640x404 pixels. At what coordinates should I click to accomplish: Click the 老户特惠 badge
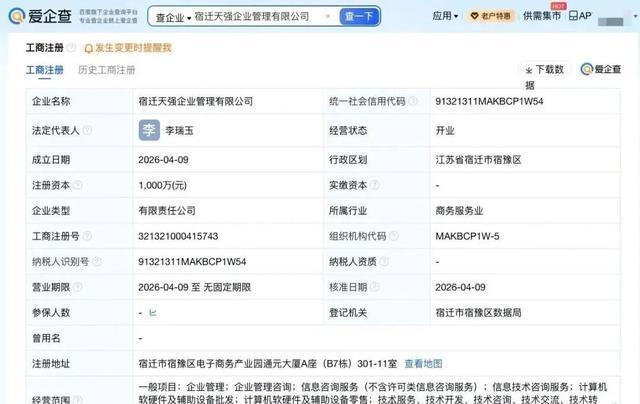click(x=491, y=16)
